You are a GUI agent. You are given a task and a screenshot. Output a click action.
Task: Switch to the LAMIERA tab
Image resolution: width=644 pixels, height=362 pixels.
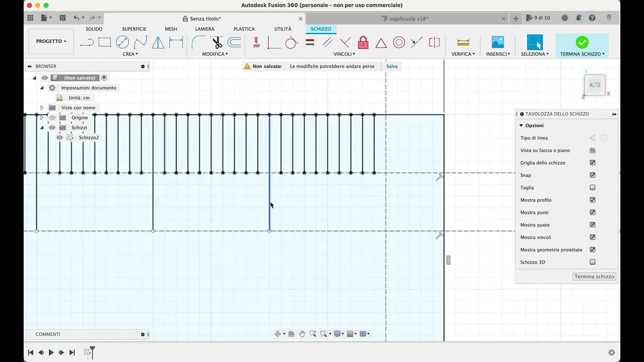[x=205, y=29]
